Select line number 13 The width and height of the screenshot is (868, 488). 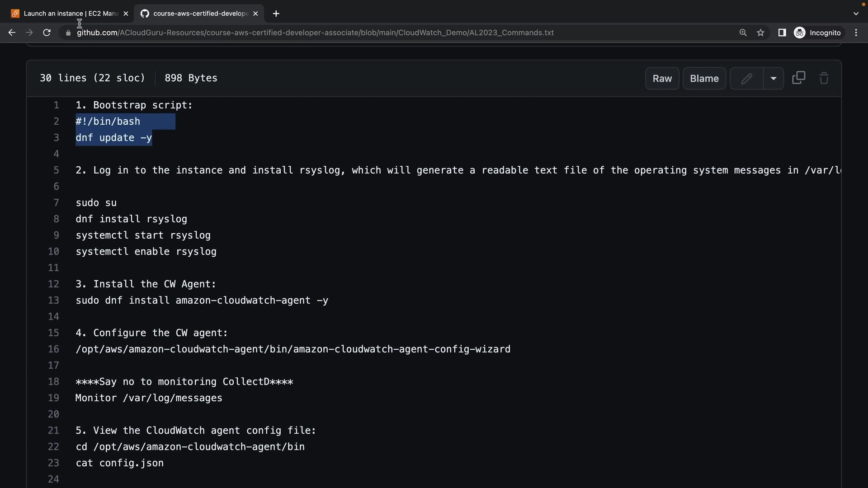[x=53, y=300]
